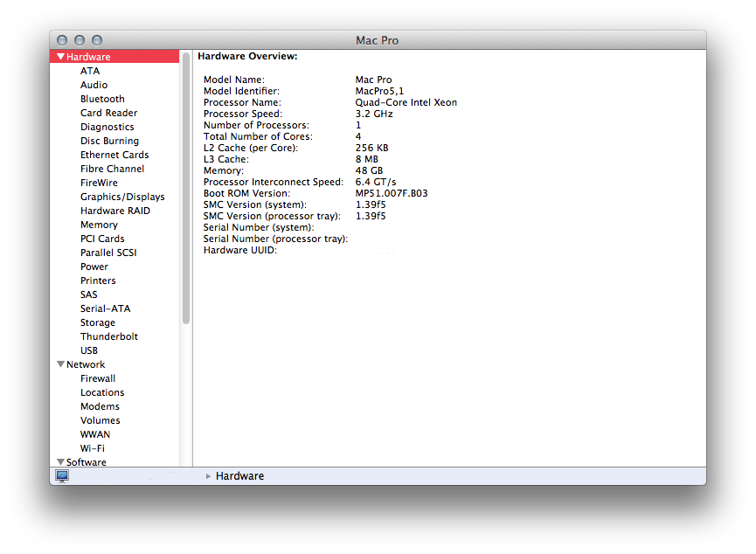Open the Power section
The height and width of the screenshot is (554, 756).
pyautogui.click(x=94, y=267)
